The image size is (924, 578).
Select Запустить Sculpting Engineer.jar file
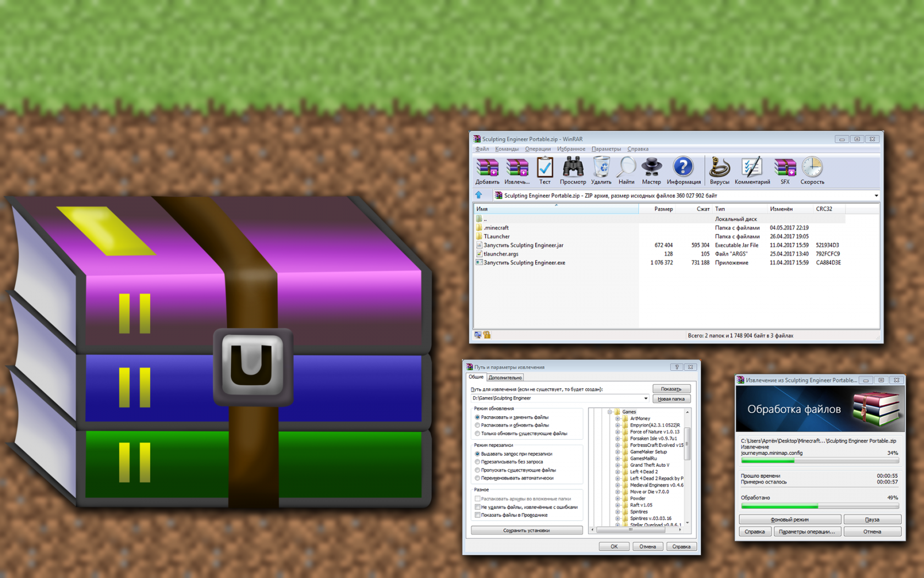pyautogui.click(x=520, y=245)
